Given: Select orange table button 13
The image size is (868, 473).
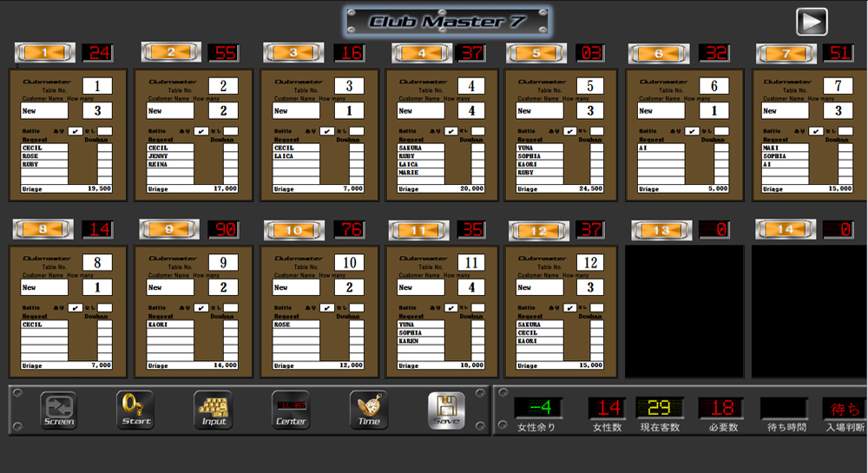Looking at the screenshot, I should [661, 230].
